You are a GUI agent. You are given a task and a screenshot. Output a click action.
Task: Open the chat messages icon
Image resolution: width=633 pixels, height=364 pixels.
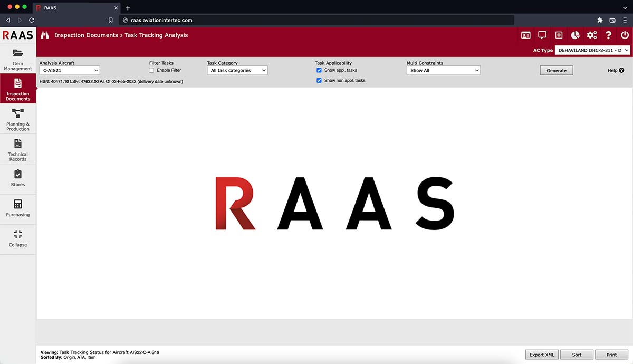pyautogui.click(x=542, y=35)
